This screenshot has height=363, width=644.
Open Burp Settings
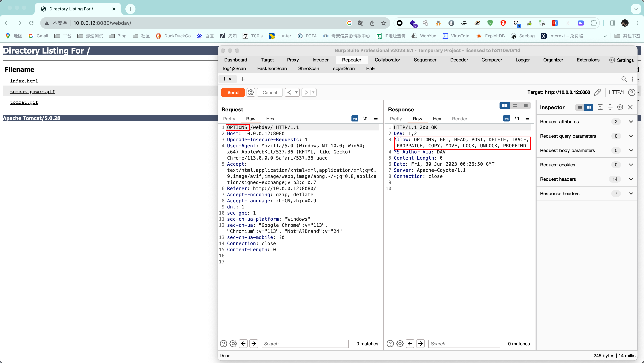tap(622, 60)
